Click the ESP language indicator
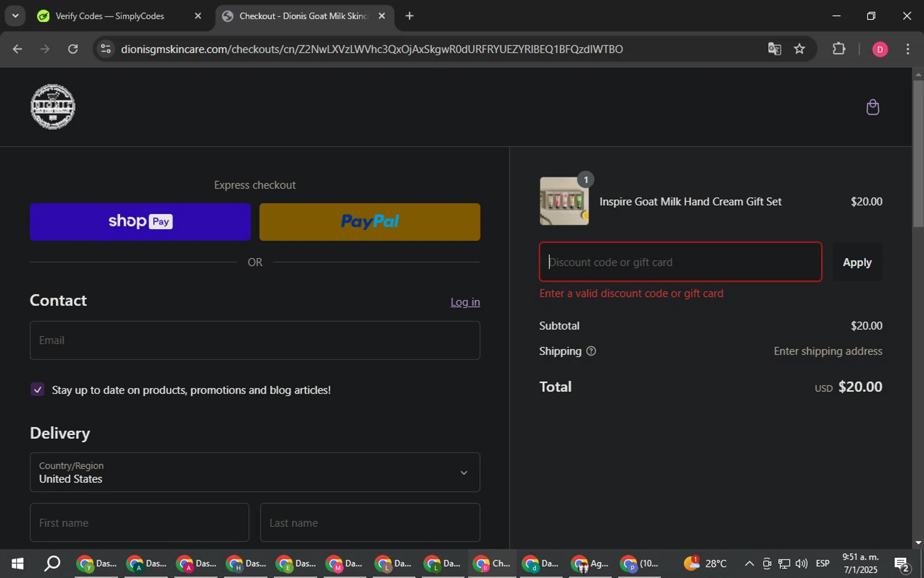 tap(822, 563)
